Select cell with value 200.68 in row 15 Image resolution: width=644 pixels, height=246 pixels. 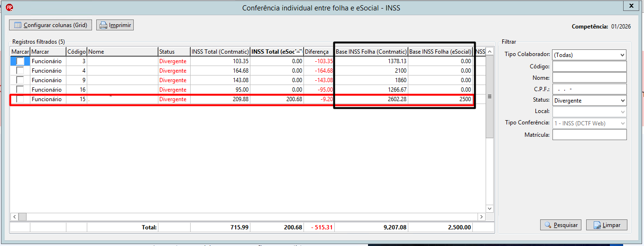pyautogui.click(x=277, y=99)
